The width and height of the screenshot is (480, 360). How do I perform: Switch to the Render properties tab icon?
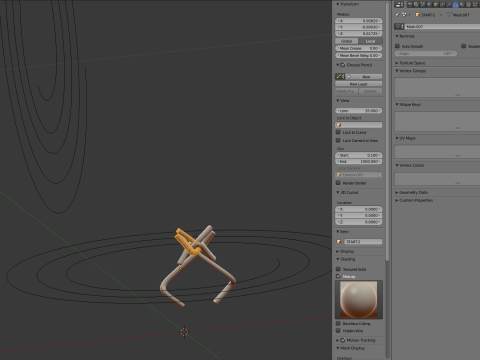tap(410, 4)
